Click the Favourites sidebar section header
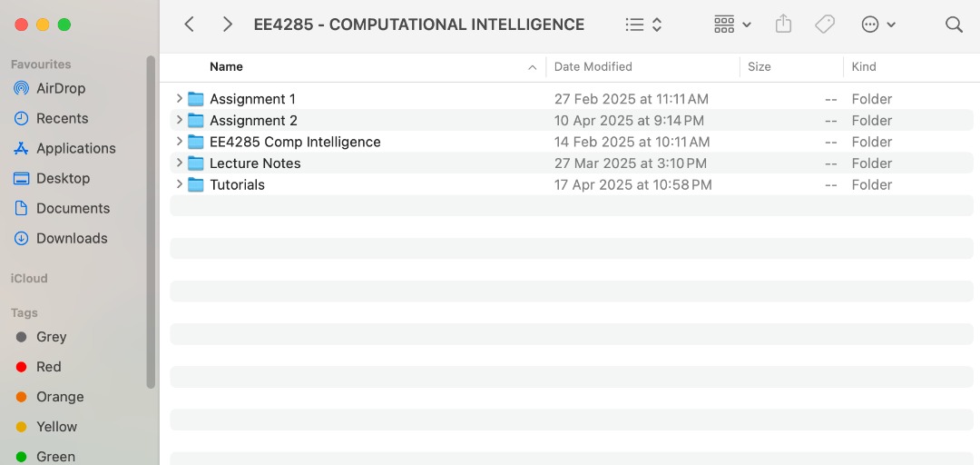 coord(41,64)
